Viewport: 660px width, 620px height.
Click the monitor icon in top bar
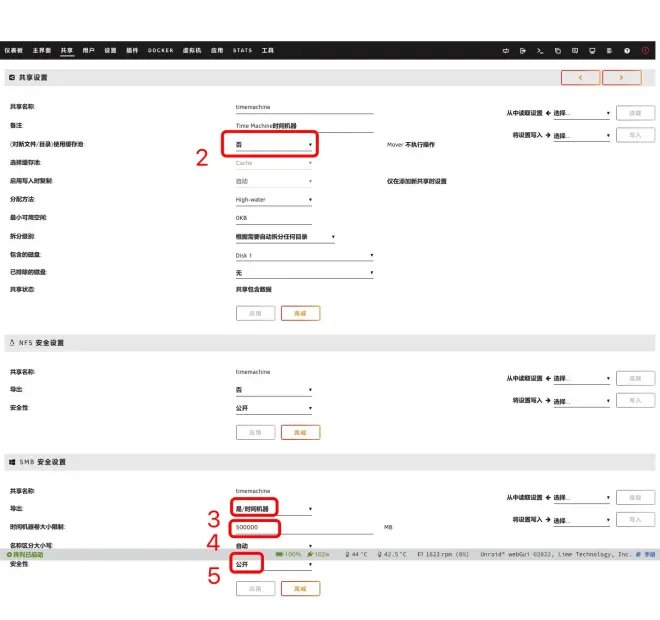click(x=592, y=51)
